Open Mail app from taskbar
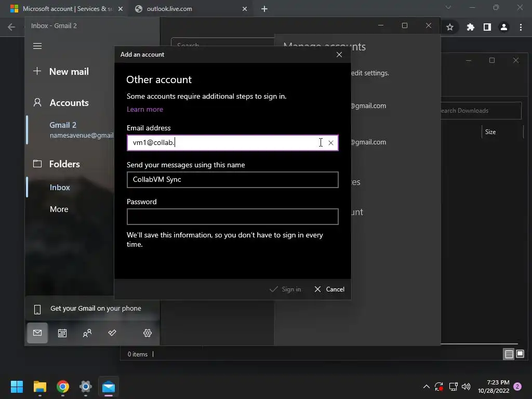Screen dimensions: 532x399 [x=109, y=387]
